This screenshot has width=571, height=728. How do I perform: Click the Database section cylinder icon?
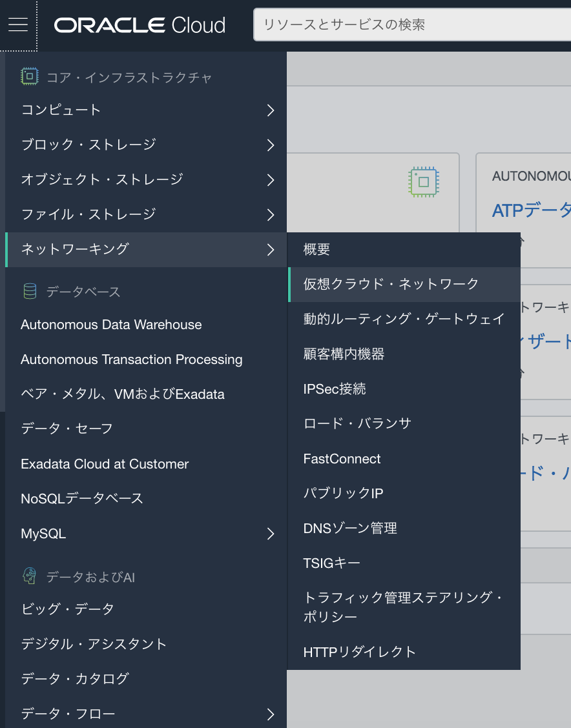(x=30, y=292)
